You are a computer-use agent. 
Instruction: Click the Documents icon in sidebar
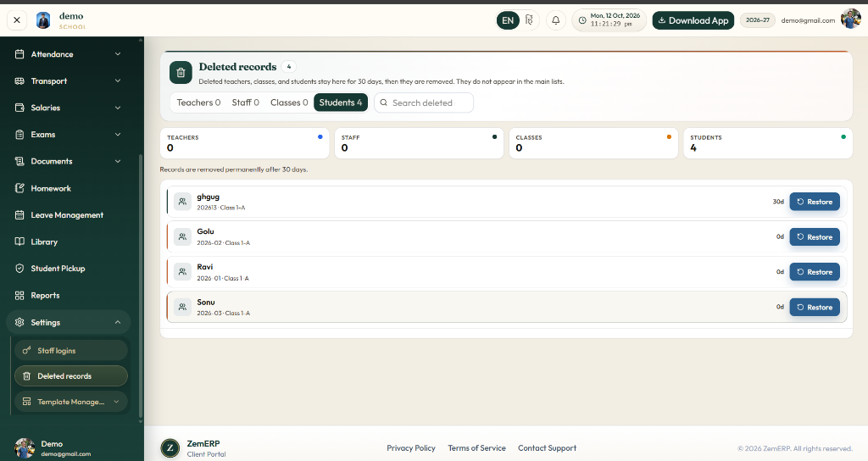(19, 161)
